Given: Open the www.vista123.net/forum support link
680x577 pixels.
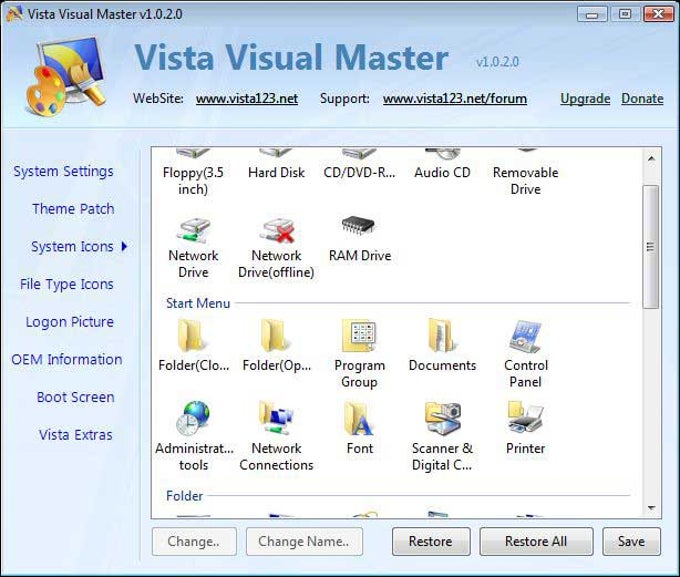Looking at the screenshot, I should pos(455,99).
